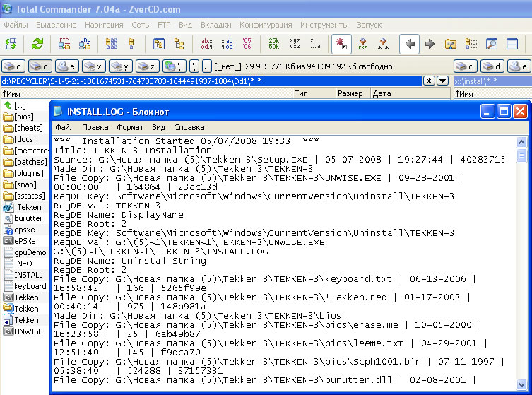Select the burutter file
The width and height of the screenshot is (532, 395).
pyautogui.click(x=23, y=218)
